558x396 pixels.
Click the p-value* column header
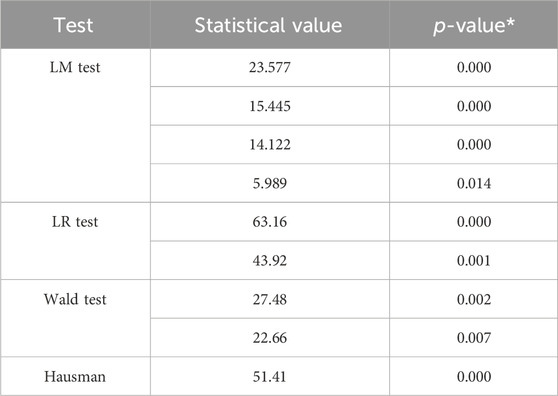[474, 26]
